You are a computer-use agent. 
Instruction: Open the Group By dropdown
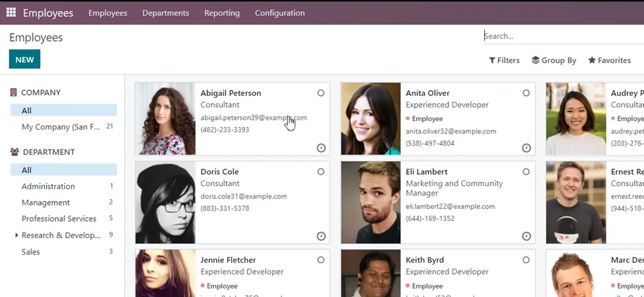[x=554, y=60]
